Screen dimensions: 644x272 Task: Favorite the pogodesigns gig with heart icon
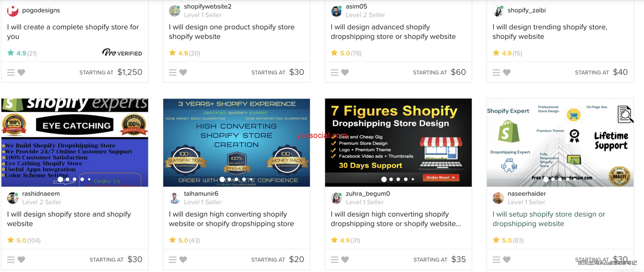(x=21, y=73)
